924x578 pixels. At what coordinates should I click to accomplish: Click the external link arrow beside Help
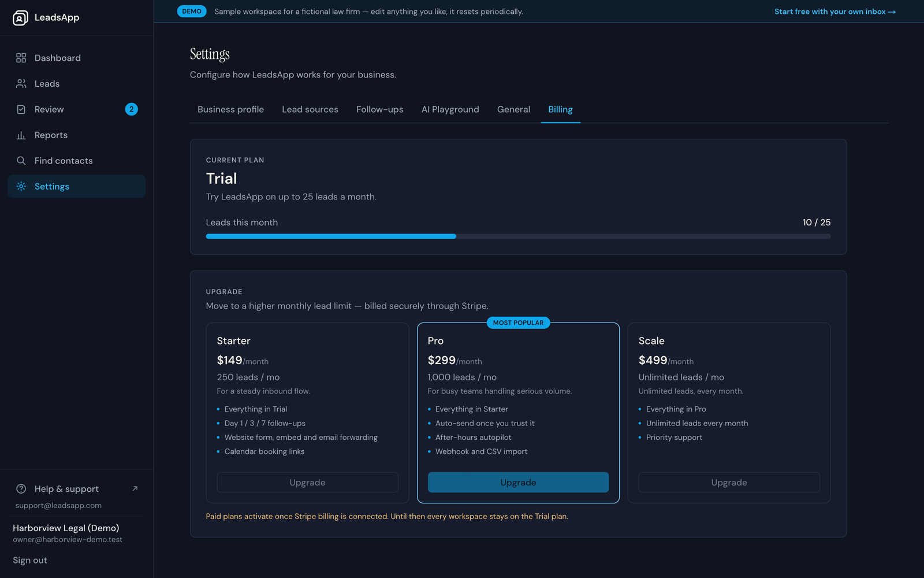coord(135,488)
